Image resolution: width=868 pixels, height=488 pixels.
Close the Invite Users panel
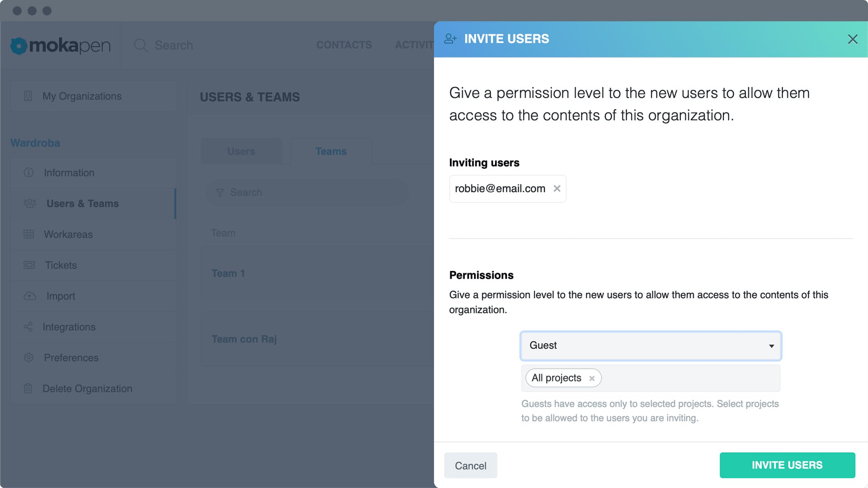(x=853, y=39)
